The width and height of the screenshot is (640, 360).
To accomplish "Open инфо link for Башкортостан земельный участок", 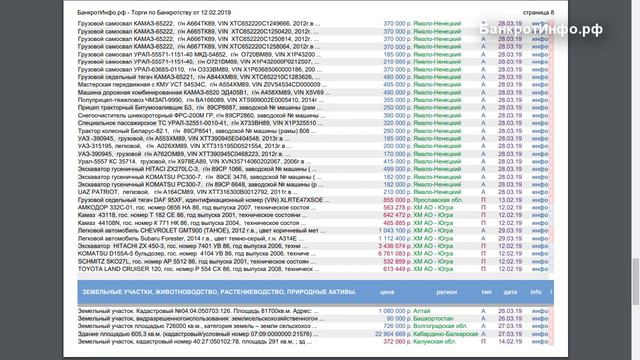I will (540, 318).
